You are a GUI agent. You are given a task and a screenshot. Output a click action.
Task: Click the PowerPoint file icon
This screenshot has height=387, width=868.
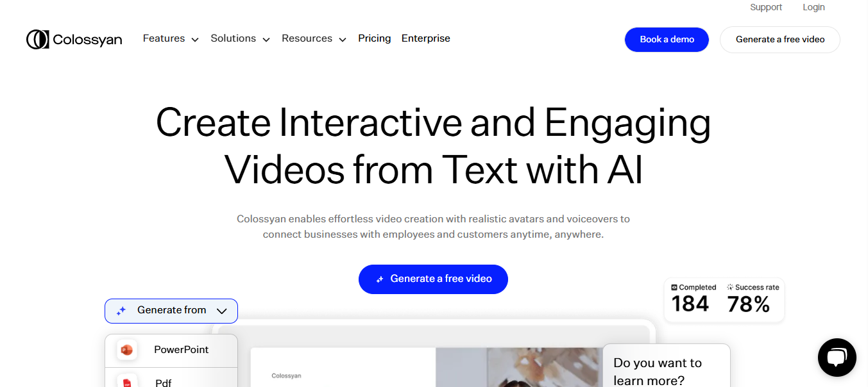(x=127, y=350)
